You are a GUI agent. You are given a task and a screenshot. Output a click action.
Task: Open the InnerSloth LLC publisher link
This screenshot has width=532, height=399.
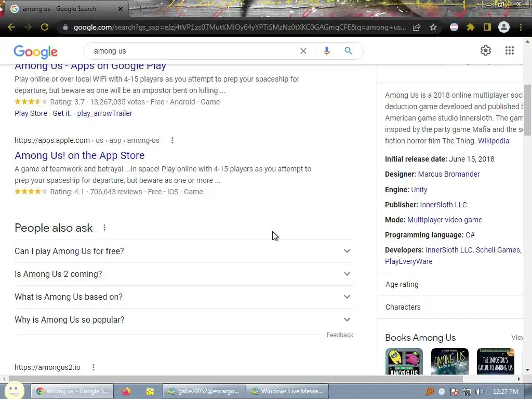point(443,205)
